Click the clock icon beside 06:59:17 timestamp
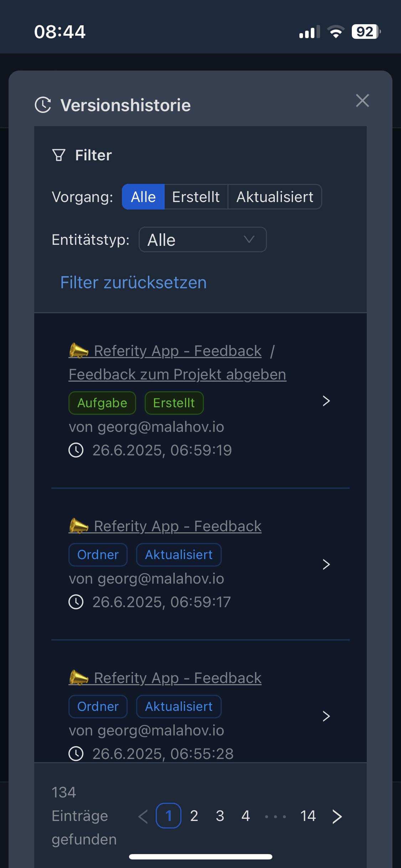This screenshot has height=868, width=401. (x=76, y=602)
